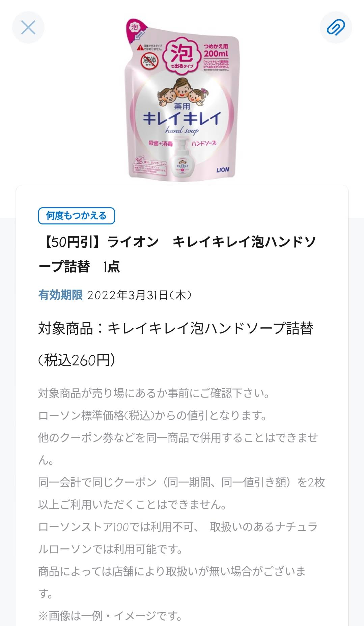Tap the 有効期限 label
The height and width of the screenshot is (626, 364).
(x=60, y=295)
